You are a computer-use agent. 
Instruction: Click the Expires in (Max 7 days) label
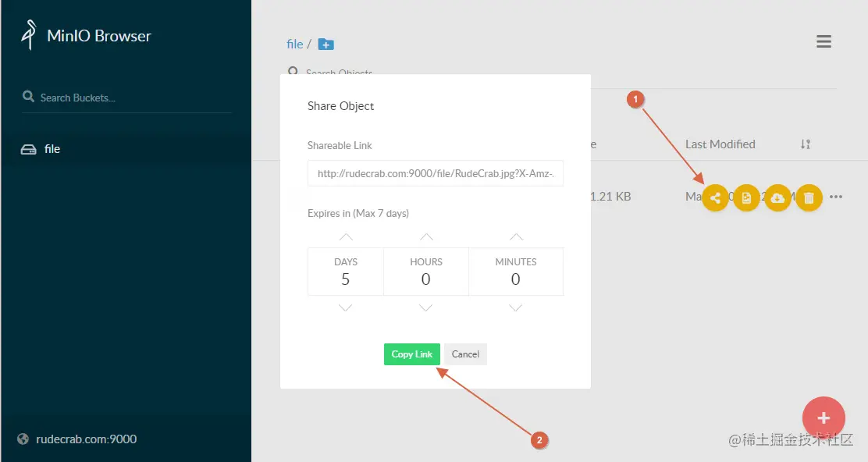click(x=358, y=214)
